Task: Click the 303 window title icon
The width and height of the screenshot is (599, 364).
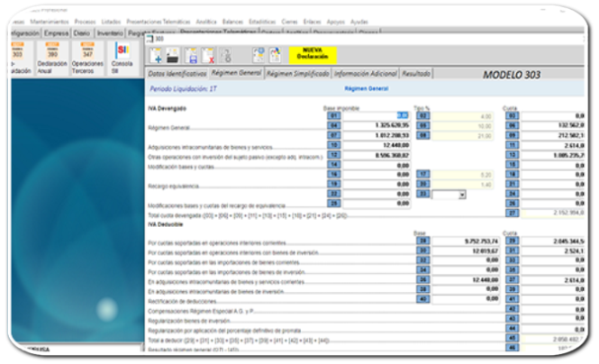Action: click(x=150, y=39)
